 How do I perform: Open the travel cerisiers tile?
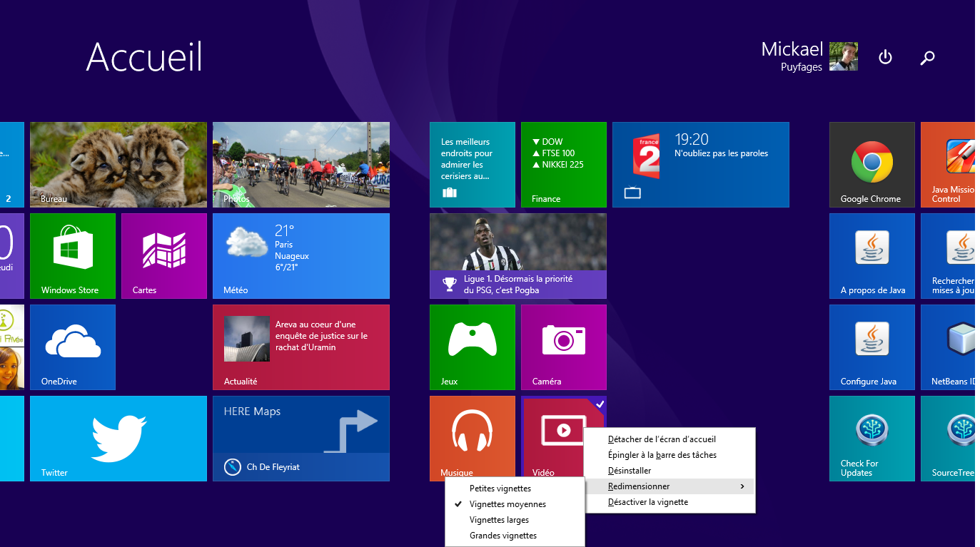473,165
